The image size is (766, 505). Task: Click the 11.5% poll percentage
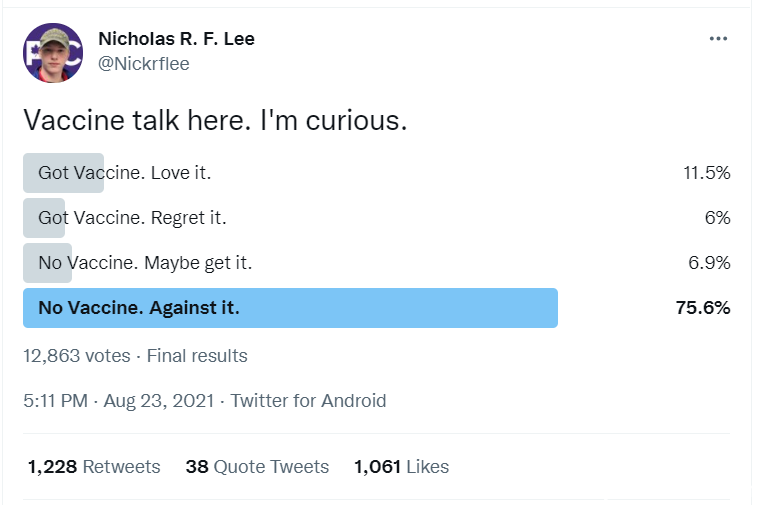(706, 173)
